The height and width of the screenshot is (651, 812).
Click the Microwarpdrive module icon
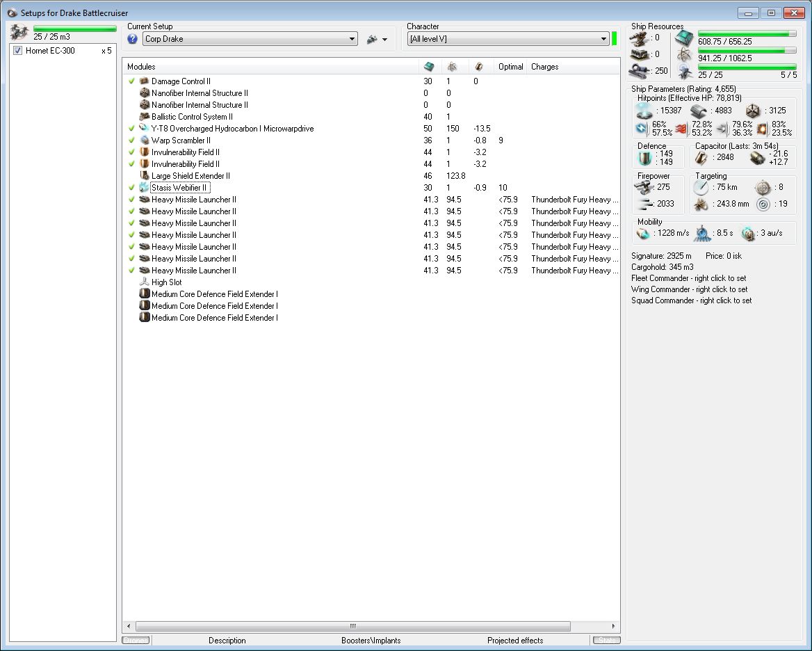click(x=145, y=129)
